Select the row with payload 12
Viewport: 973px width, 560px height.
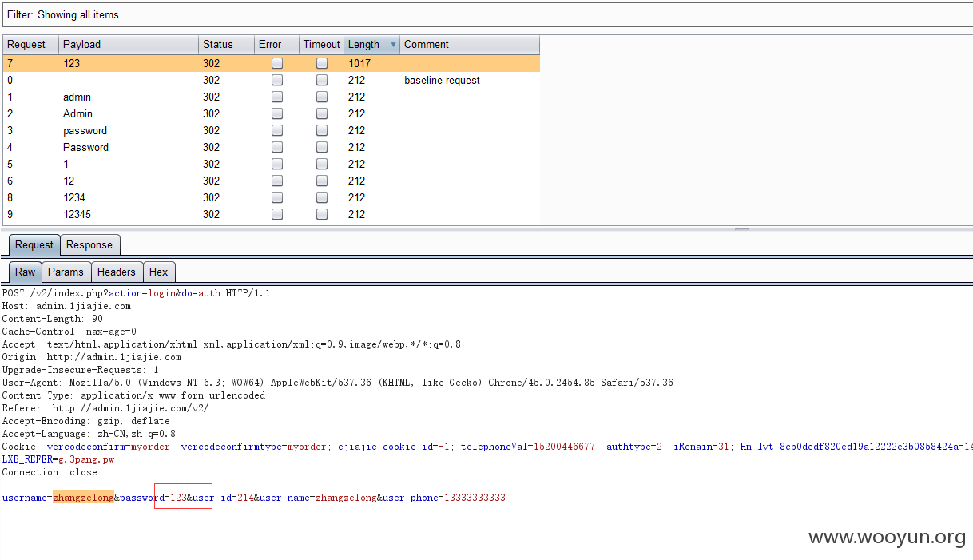[x=272, y=181]
